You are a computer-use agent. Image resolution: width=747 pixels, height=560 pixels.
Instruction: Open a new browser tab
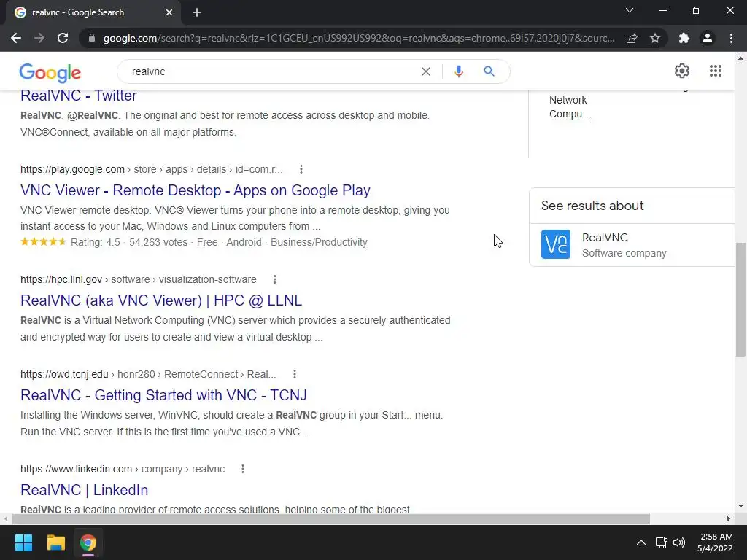197,12
